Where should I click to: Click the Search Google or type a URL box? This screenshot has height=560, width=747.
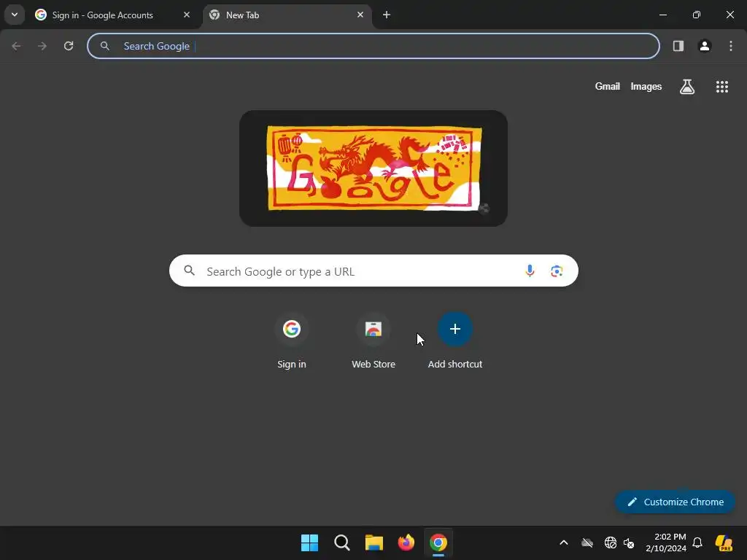click(373, 271)
